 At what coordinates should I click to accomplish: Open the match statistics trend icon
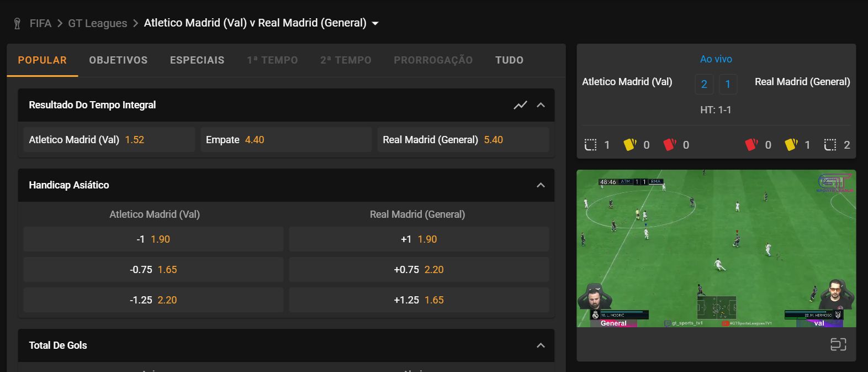(520, 104)
